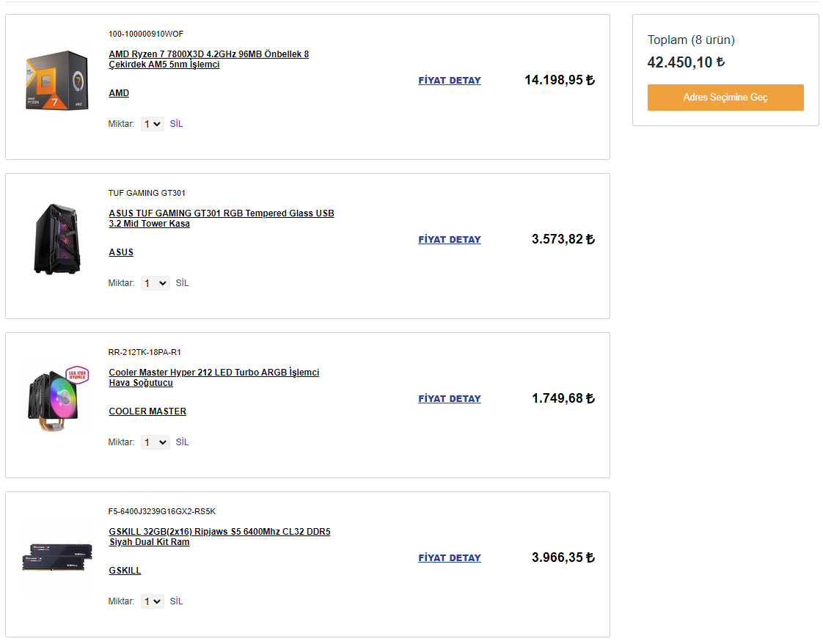This screenshot has width=823, height=644.
Task: Open FİYAT DETAY for the AMD Ryzen processor
Action: [x=450, y=81]
